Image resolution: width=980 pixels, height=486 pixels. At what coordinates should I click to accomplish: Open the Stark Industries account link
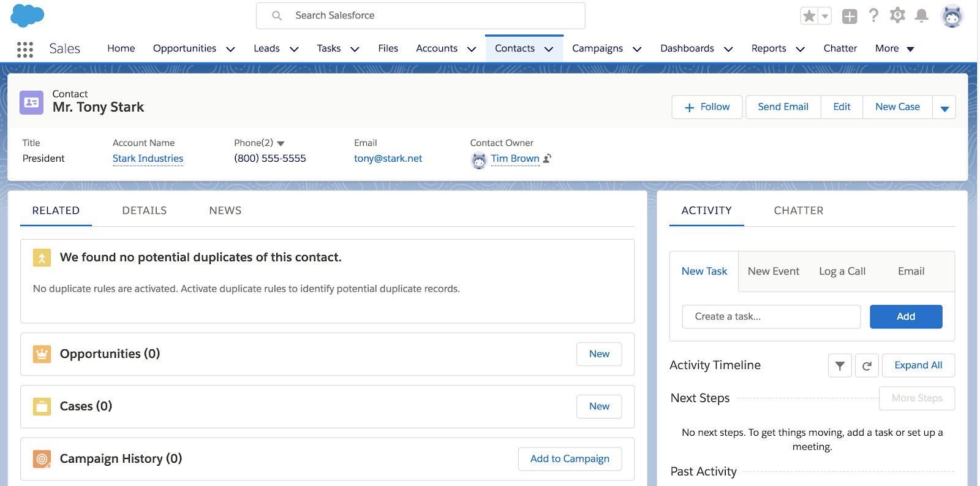pyautogui.click(x=148, y=159)
